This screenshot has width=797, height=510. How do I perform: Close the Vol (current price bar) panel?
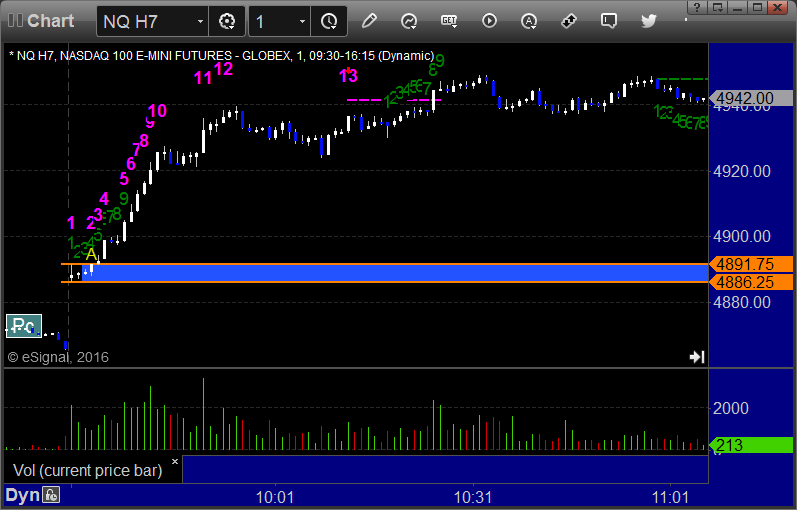click(175, 462)
